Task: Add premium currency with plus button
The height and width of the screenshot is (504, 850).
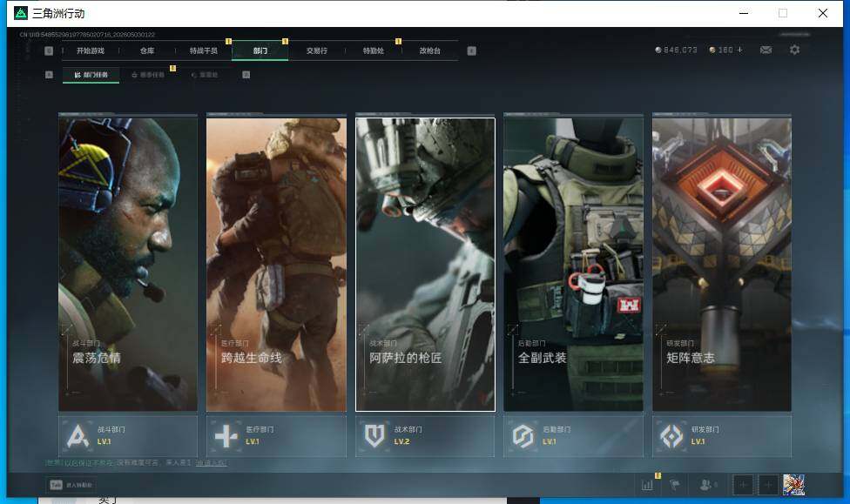Action: 740,50
